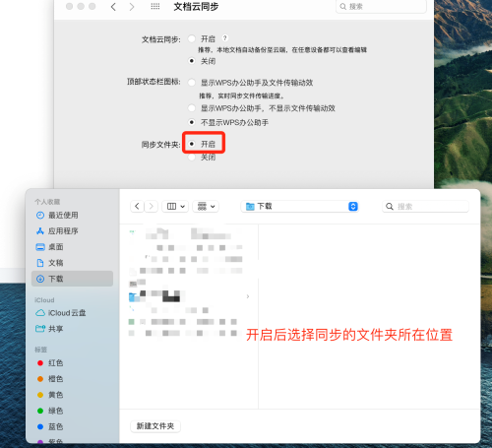Open the question mark help next to 开启
The height and width of the screenshot is (448, 492).
(x=225, y=38)
